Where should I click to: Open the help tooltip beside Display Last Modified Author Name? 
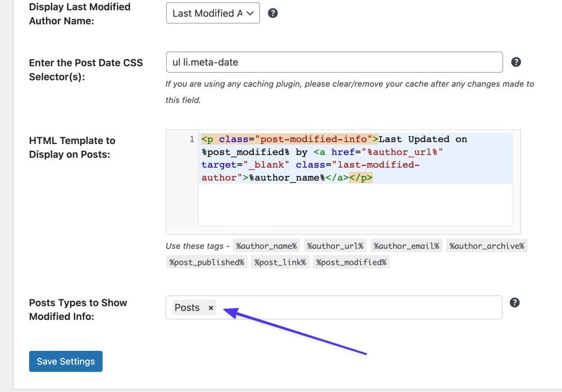tap(273, 12)
